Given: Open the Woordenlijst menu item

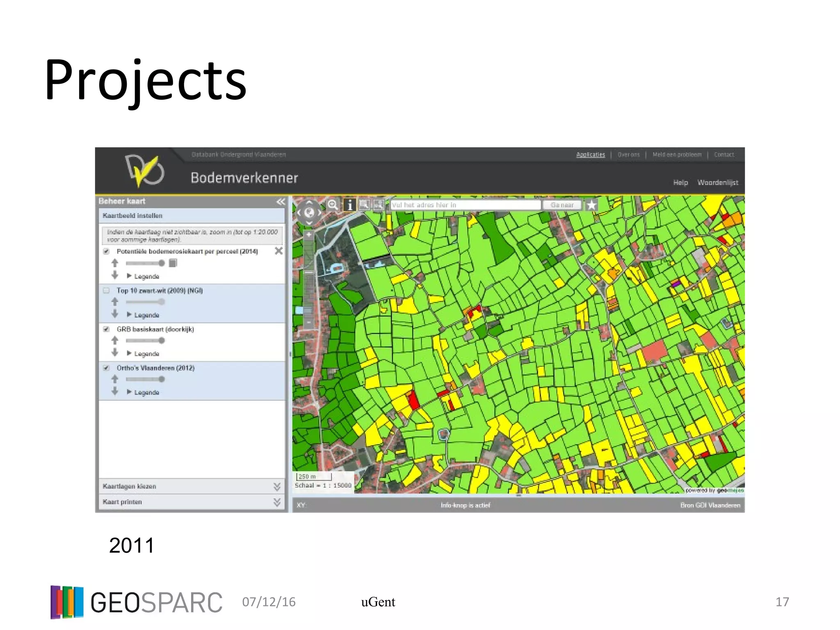Looking at the screenshot, I should tap(717, 183).
